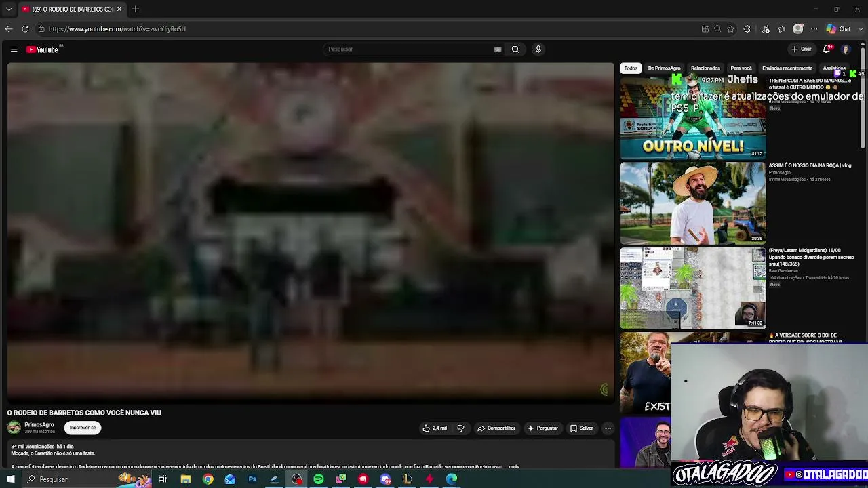Open Copilot Chat in browser toolbar
This screenshot has width=868, height=488.
[839, 29]
